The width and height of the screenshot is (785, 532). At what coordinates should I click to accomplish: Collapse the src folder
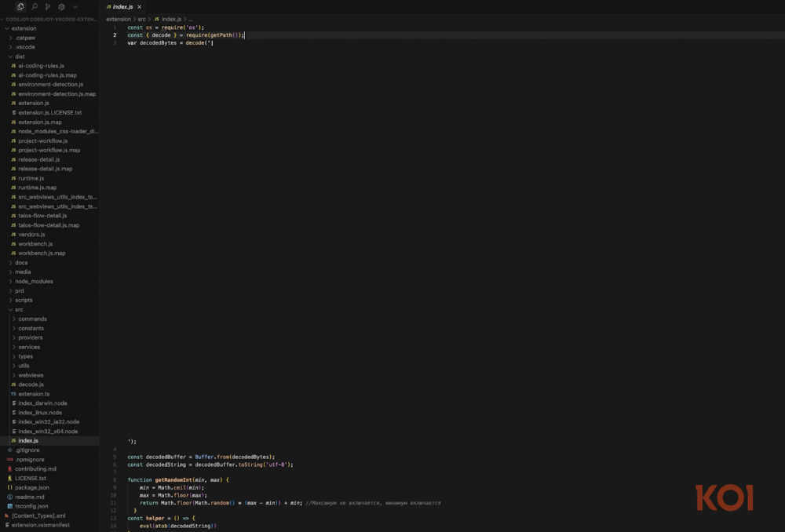coord(19,309)
